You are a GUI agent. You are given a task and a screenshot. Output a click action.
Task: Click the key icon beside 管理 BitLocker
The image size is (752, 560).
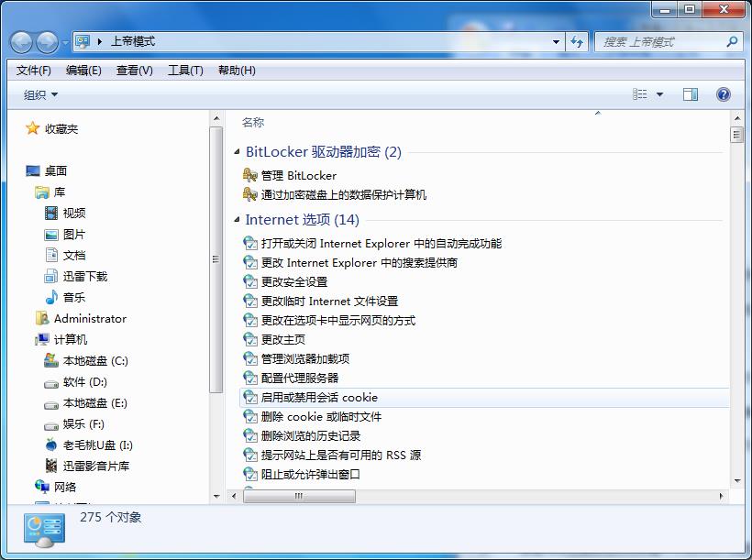tap(249, 175)
